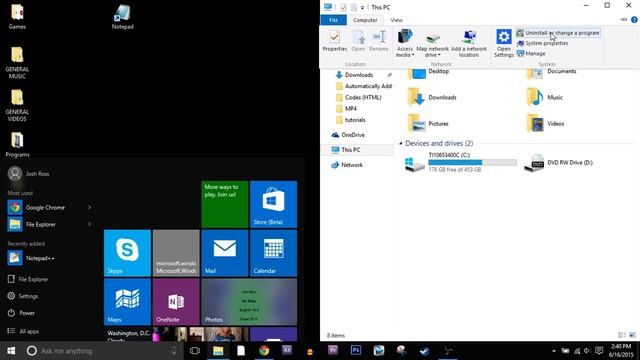Select OneDrive in navigation pane

348,135
